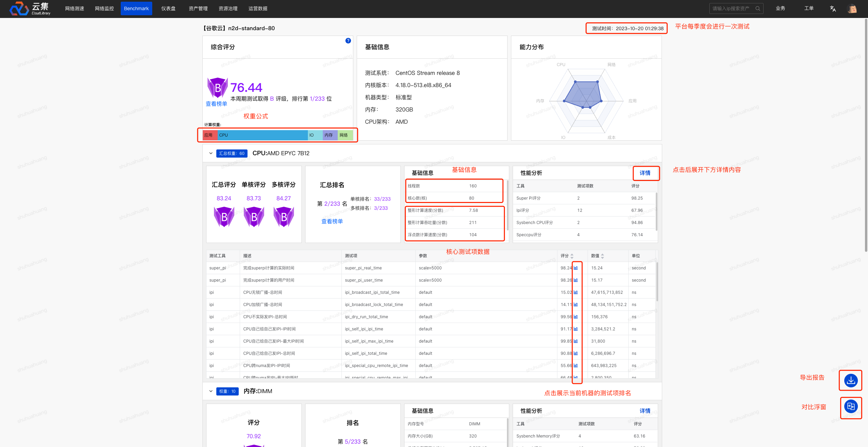The image size is (868, 447).
Task: Open the comparison floating window icon
Action: 851,406
